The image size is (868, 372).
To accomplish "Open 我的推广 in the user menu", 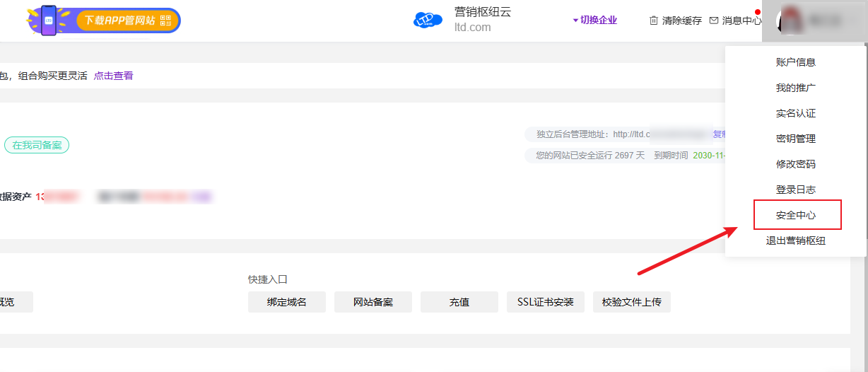I will tap(795, 88).
